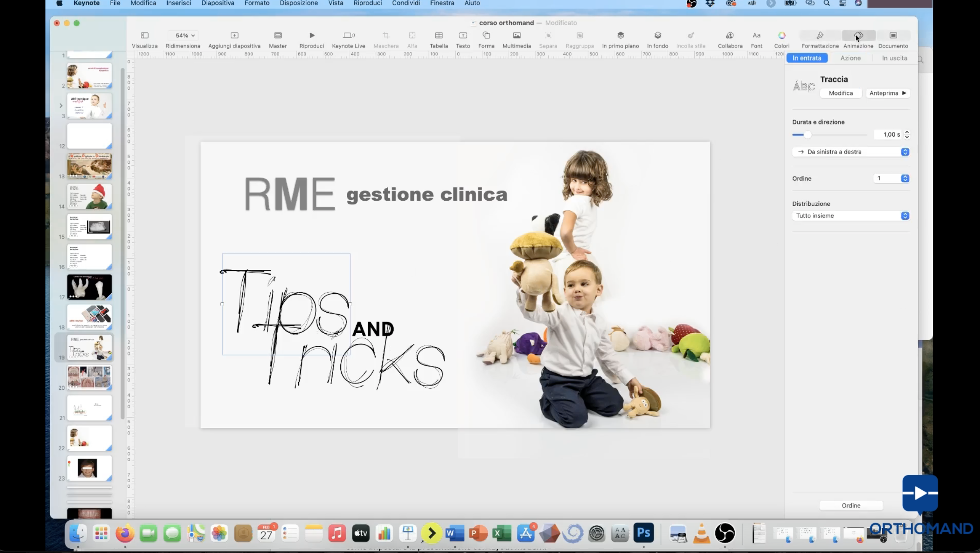Switch to the Azione tab
The image size is (980, 553).
(850, 58)
